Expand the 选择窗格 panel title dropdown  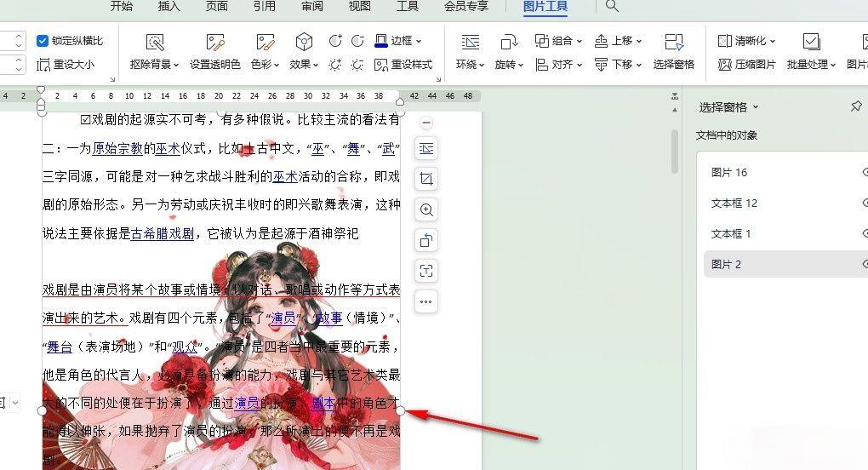click(x=756, y=106)
